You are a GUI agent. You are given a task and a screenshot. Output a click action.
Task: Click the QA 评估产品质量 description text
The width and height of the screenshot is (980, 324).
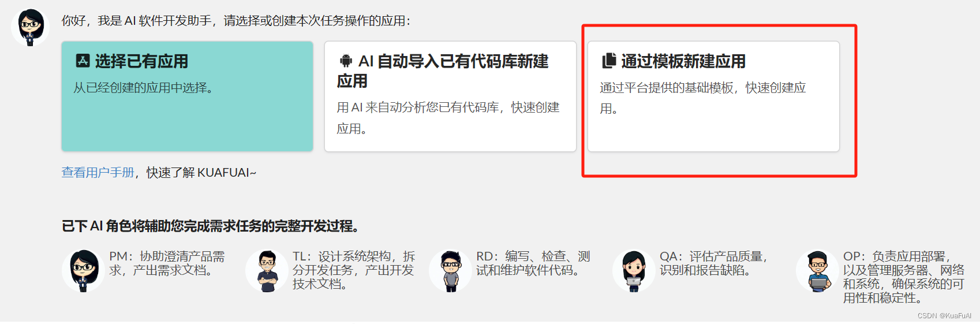point(713,263)
